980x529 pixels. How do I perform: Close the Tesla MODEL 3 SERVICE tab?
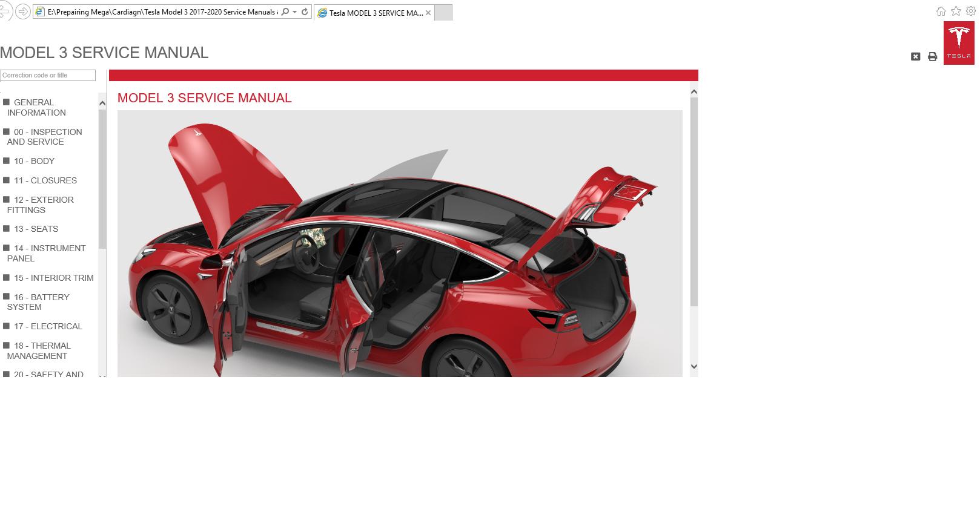pyautogui.click(x=428, y=13)
